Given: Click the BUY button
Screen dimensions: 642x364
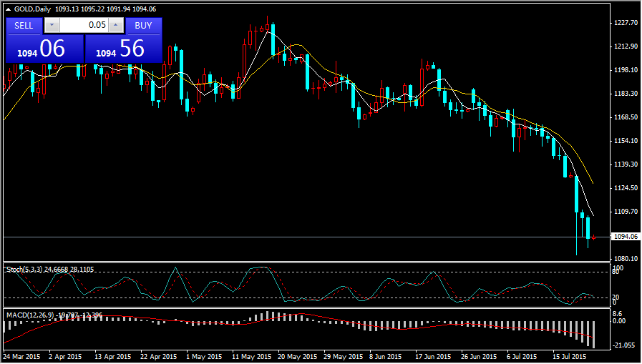Looking at the screenshot, I should [143, 25].
